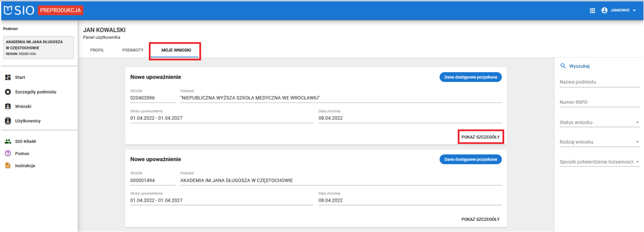Click the Instrukcje document icon
The width and height of the screenshot is (644, 232).
[8, 166]
